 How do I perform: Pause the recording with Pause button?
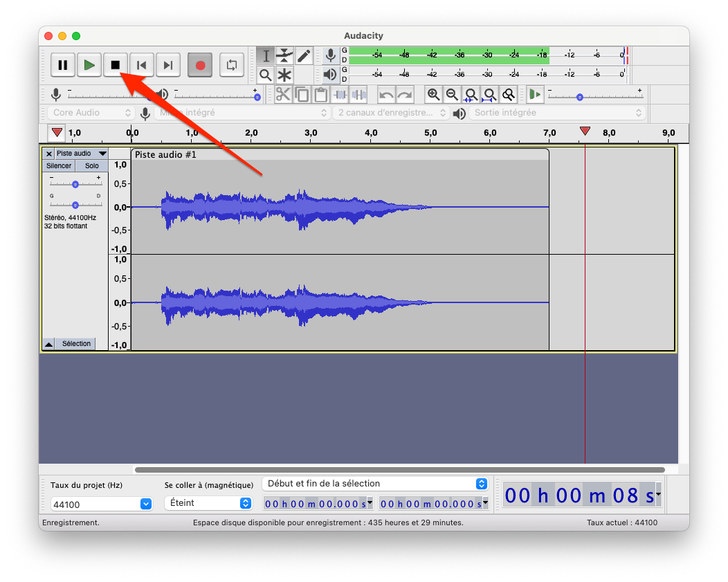pos(63,65)
